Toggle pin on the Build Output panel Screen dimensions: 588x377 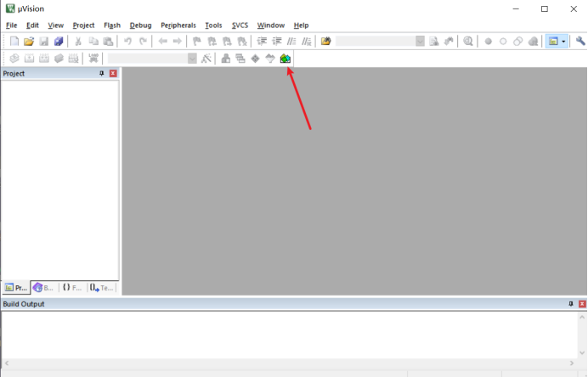coord(571,304)
